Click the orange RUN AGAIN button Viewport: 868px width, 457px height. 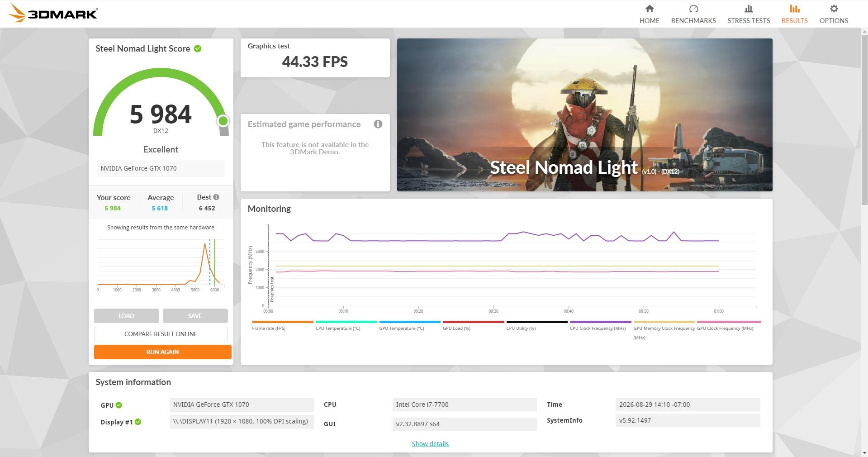click(163, 352)
